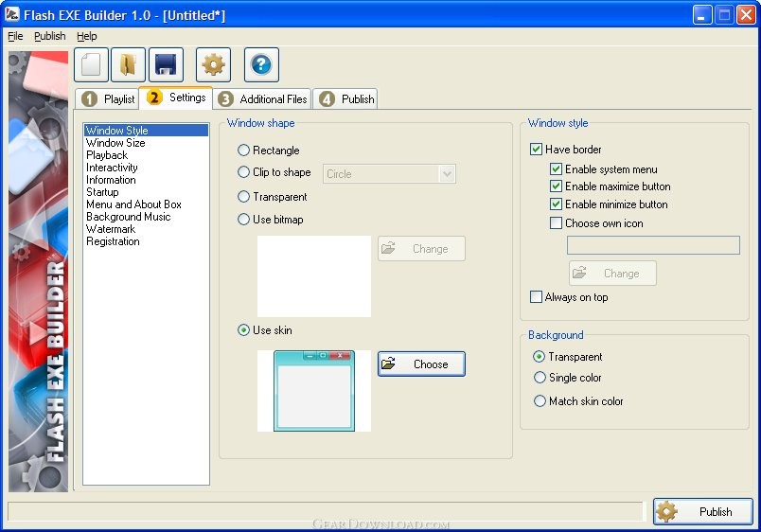Choose Single color background option
The width and height of the screenshot is (761, 532).
tap(540, 378)
